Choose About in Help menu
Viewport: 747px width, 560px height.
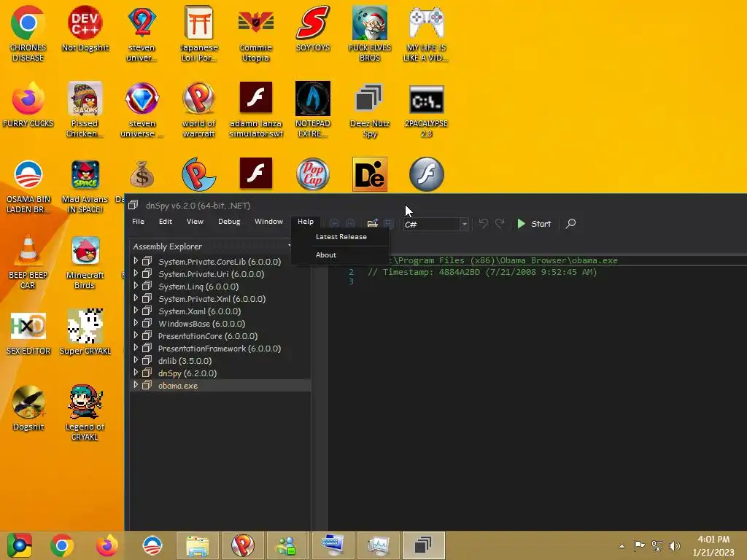tap(326, 254)
